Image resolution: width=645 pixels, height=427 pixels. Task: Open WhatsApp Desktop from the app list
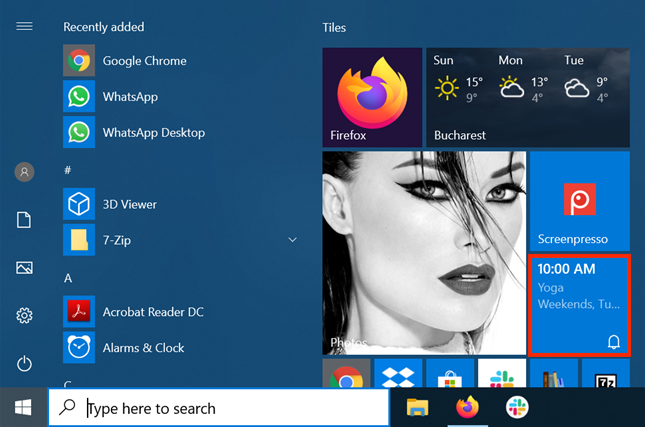coord(181,132)
